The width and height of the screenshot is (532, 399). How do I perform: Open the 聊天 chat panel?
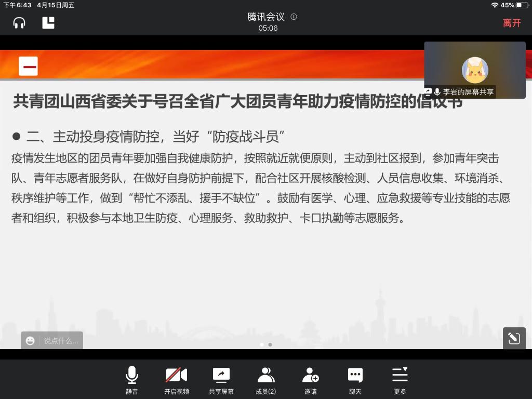(x=355, y=380)
